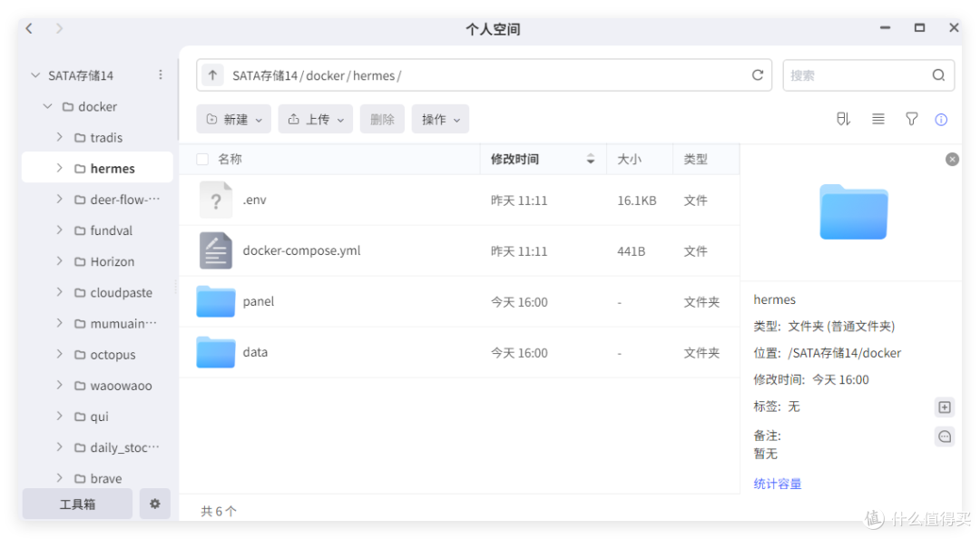The height and width of the screenshot is (539, 980).
Task: Expand the tradis folder node
Action: click(59, 137)
